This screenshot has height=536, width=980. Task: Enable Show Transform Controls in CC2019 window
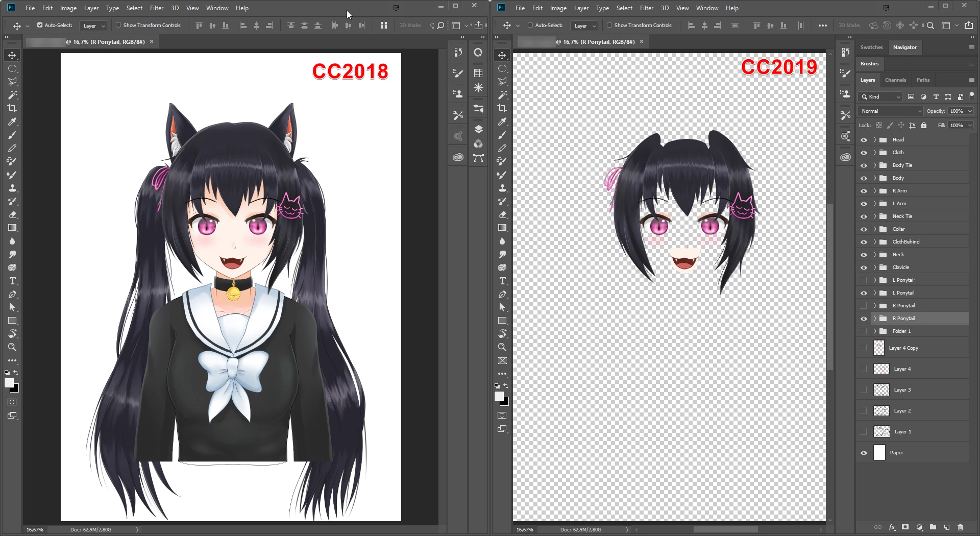point(609,25)
